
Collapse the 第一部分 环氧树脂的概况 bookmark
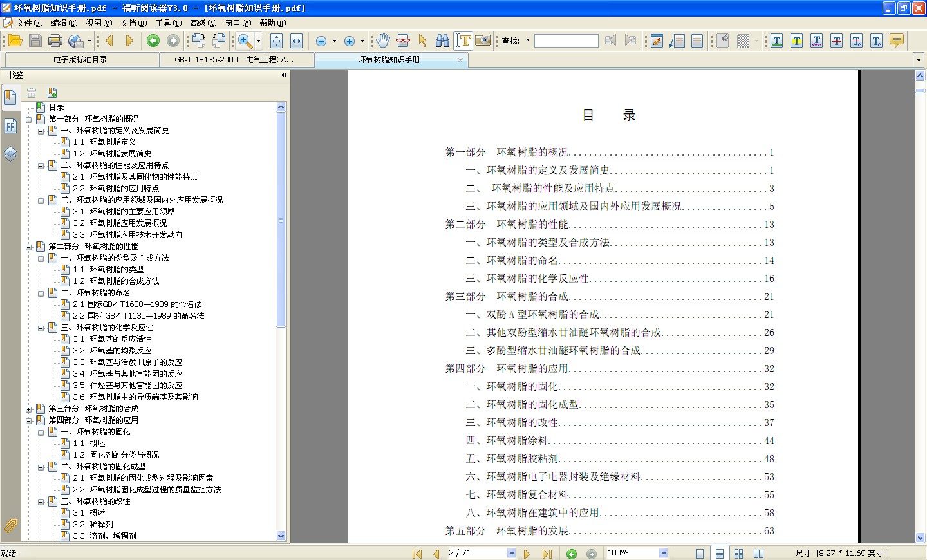point(29,118)
